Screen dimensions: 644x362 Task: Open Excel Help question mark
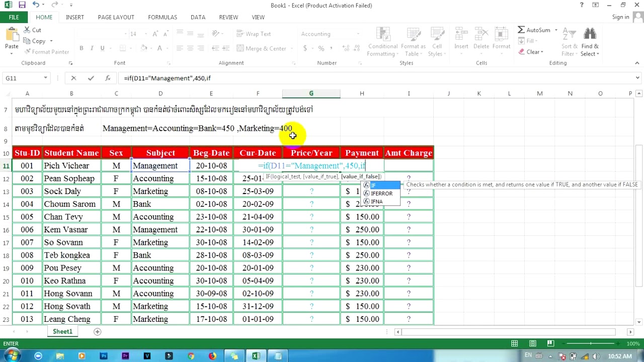click(x=582, y=5)
